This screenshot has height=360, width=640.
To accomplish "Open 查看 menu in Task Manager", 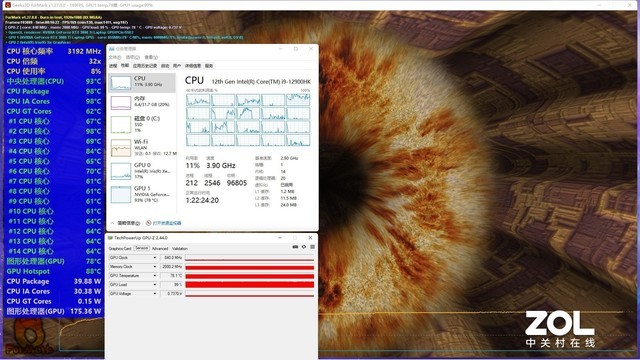I will [x=151, y=57].
